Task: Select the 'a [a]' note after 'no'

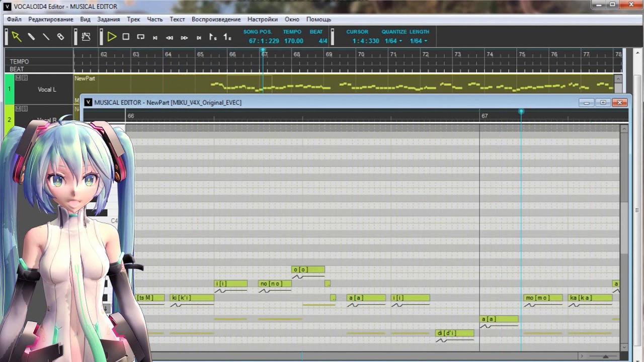Action: pos(366,298)
